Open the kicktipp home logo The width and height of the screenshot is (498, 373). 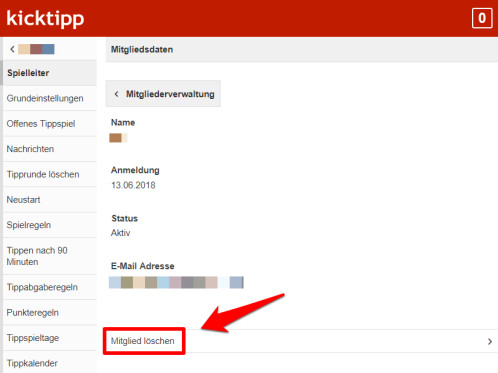pos(45,18)
